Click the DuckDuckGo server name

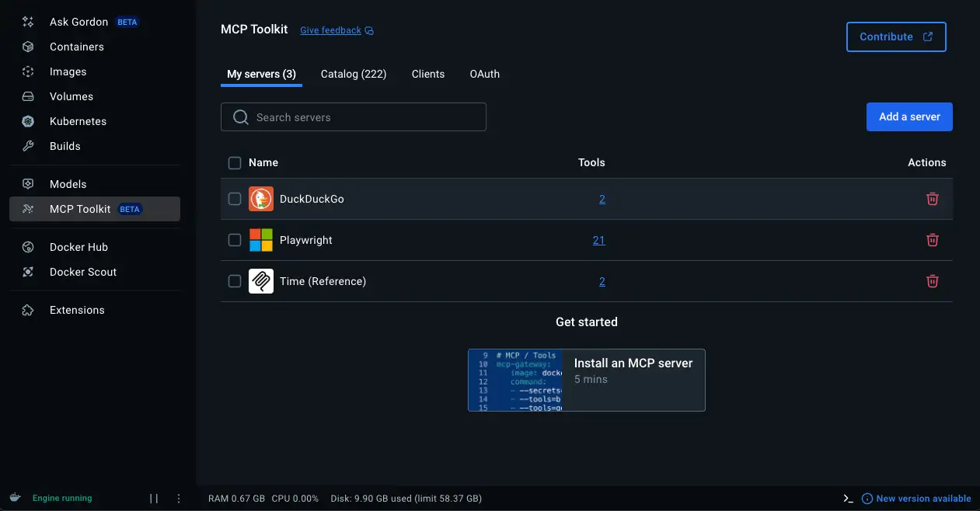click(312, 199)
